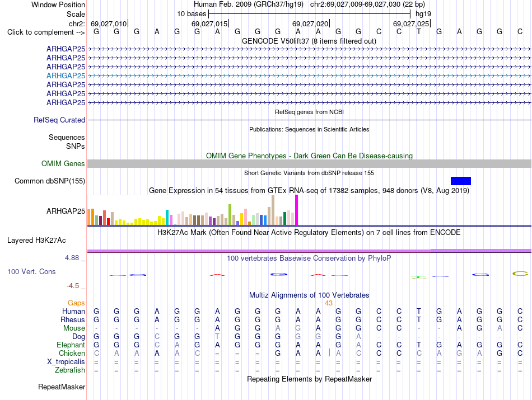
Task: Click the blue Common dbSNP variant block
Action: click(461, 181)
